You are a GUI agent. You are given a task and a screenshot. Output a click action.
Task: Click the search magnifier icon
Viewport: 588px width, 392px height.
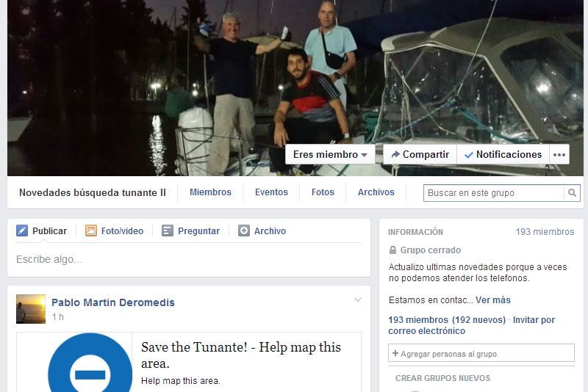tap(572, 193)
